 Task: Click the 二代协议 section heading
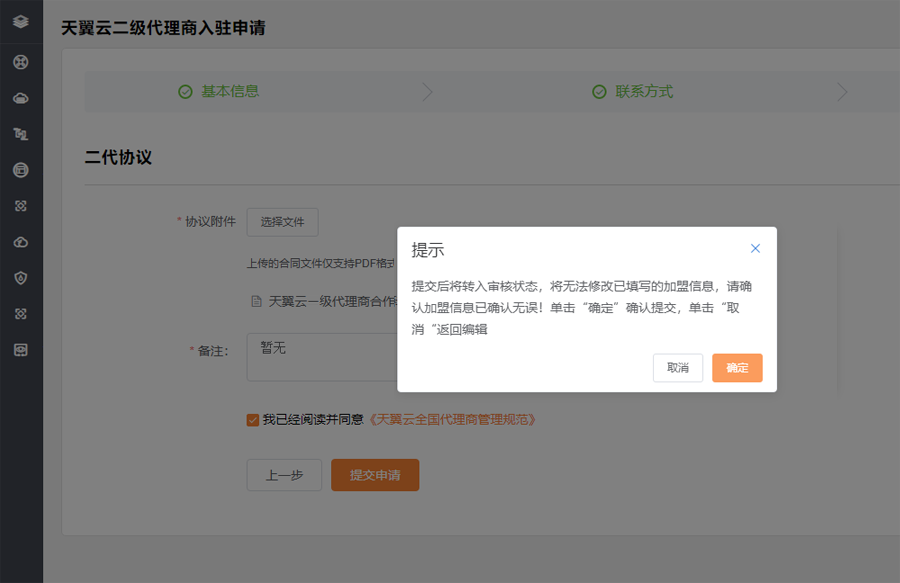[118, 157]
